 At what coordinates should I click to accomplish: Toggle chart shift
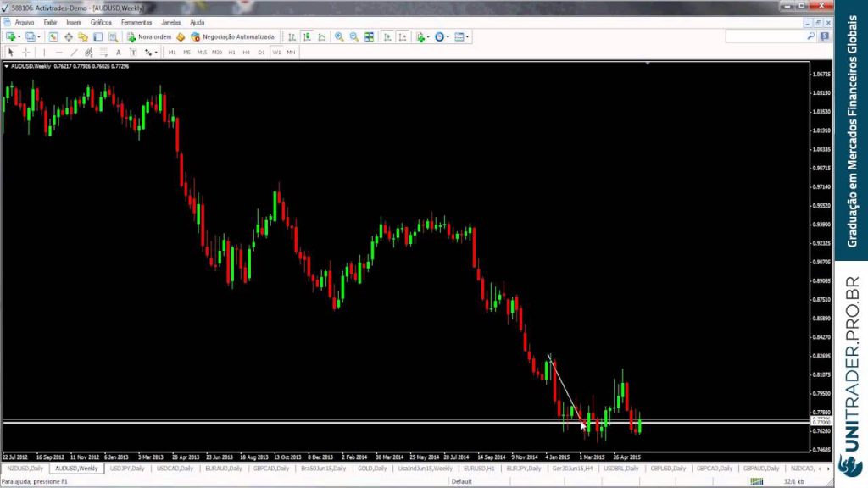tap(403, 37)
